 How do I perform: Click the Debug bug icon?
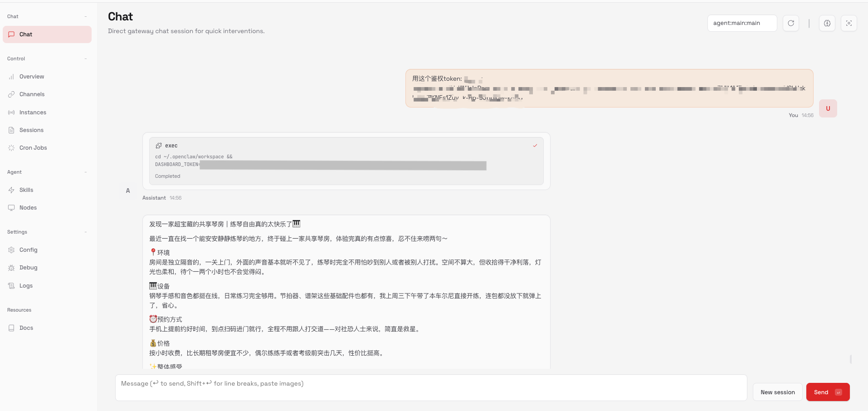[x=11, y=268]
